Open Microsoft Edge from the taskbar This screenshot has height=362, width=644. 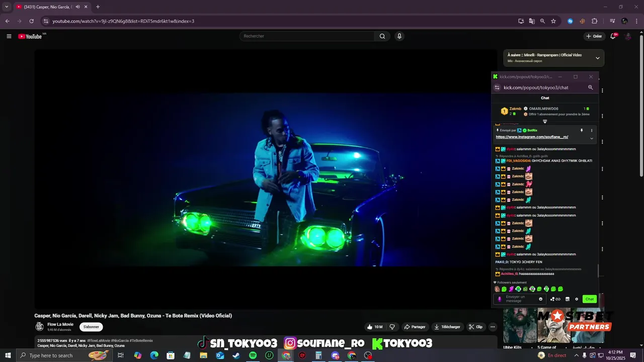pos(154,355)
